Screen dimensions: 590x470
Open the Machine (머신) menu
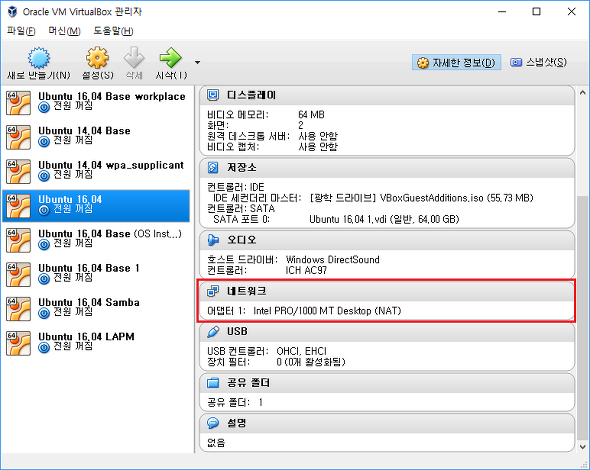click(64, 31)
